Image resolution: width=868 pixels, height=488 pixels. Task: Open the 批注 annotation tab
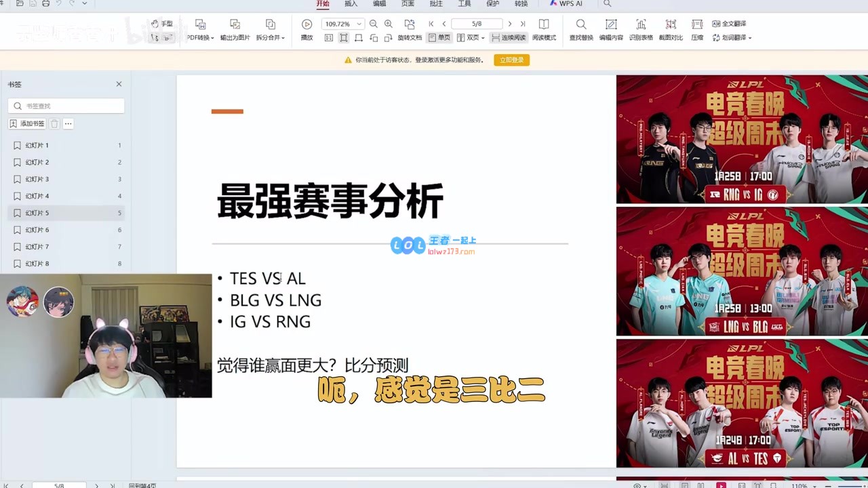coord(436,4)
